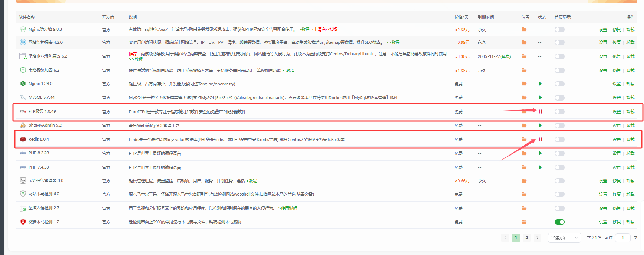Click the 共 24 条 total count text
Screen dimensions: 644x255
pos(594,238)
